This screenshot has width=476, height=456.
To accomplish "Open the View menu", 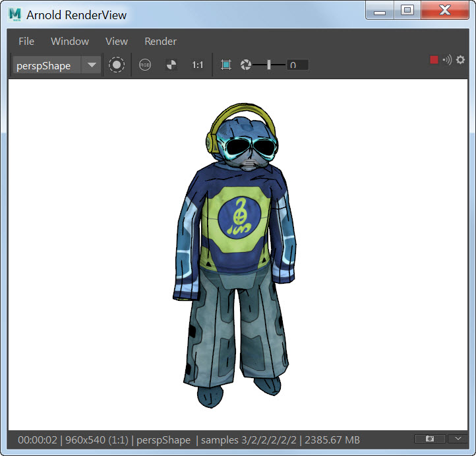I will coord(117,41).
